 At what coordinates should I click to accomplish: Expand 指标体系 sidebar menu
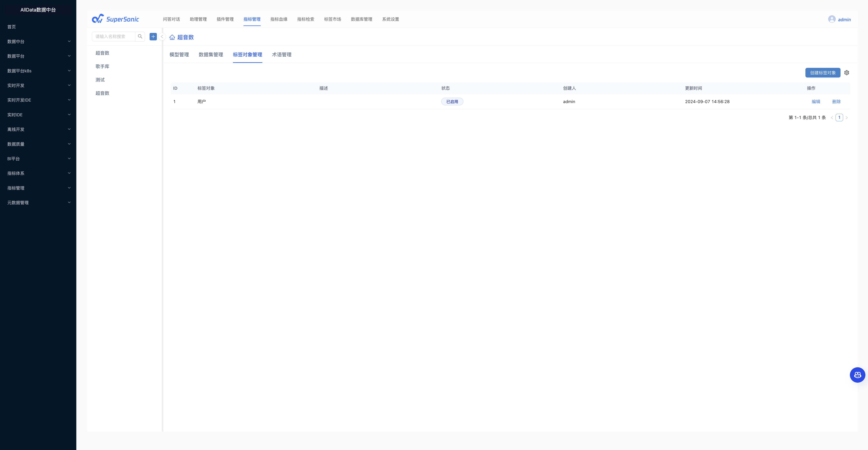38,173
